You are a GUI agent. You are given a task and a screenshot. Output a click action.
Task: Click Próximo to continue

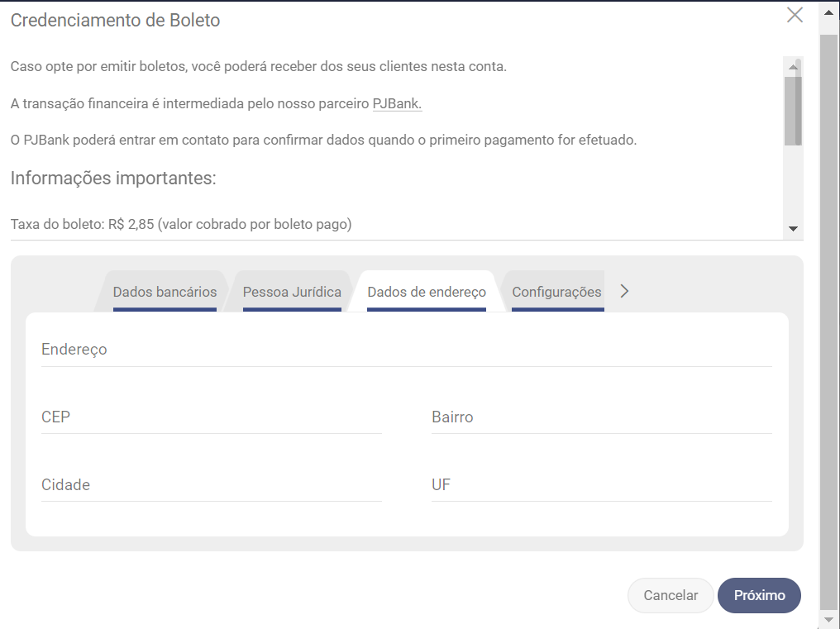759,595
